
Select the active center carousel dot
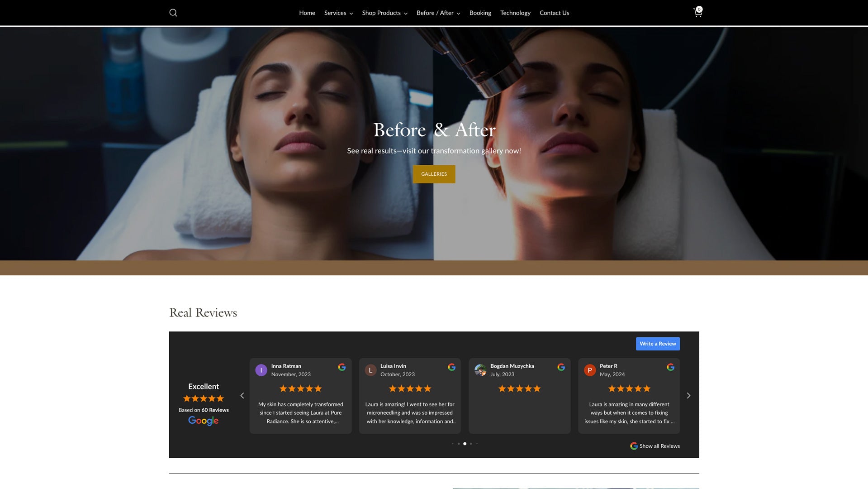click(465, 444)
